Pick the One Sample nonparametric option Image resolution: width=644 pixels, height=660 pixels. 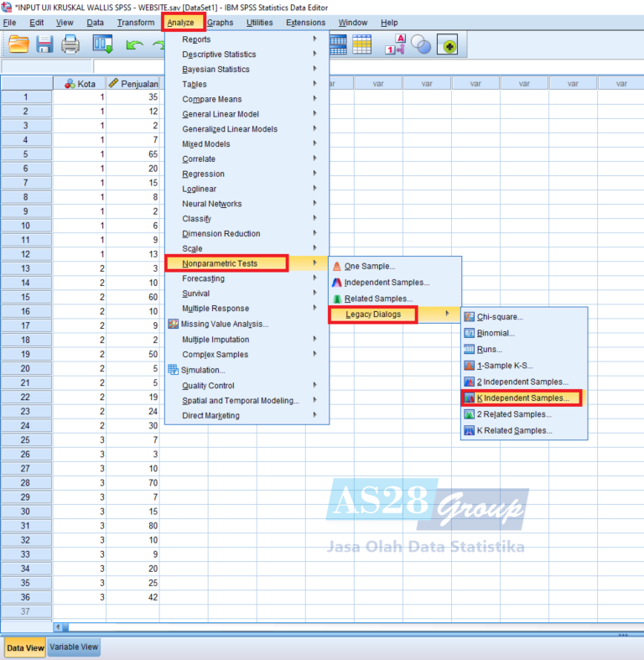[x=370, y=267]
